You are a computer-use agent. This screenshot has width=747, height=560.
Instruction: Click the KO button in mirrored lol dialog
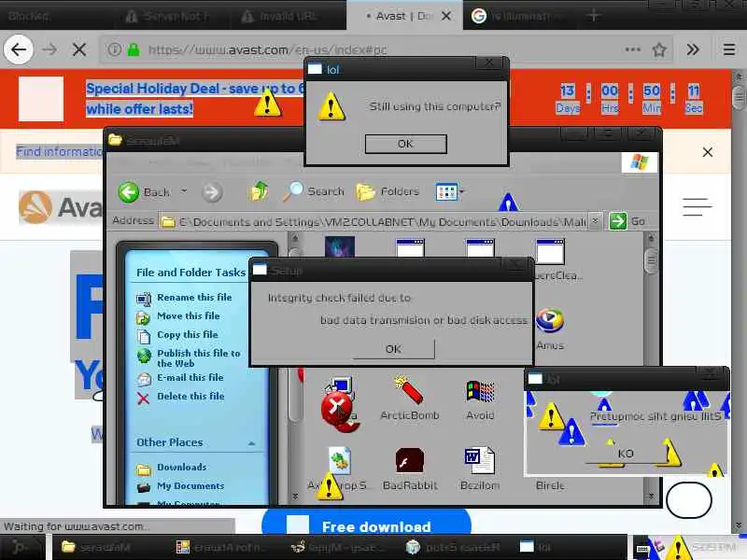tap(626, 454)
